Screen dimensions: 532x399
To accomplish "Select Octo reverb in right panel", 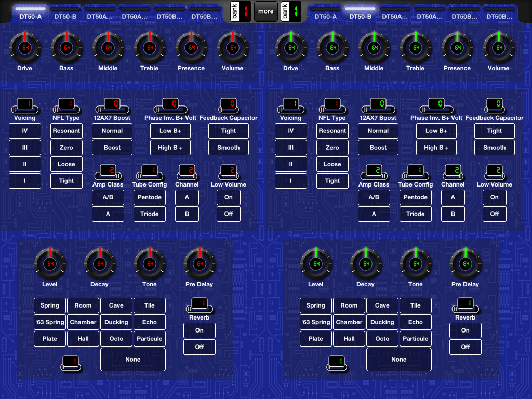I will [x=382, y=339].
